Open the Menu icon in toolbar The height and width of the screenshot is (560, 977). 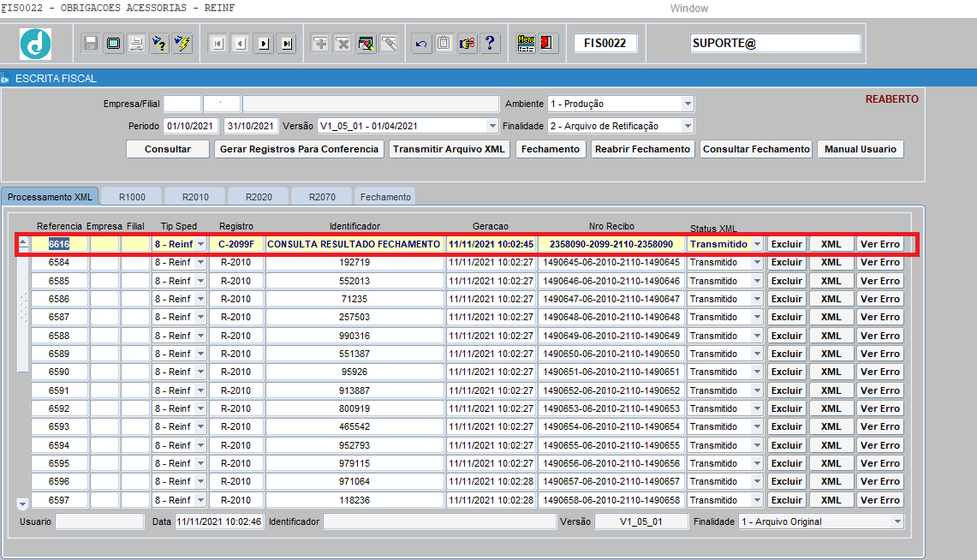click(x=526, y=44)
